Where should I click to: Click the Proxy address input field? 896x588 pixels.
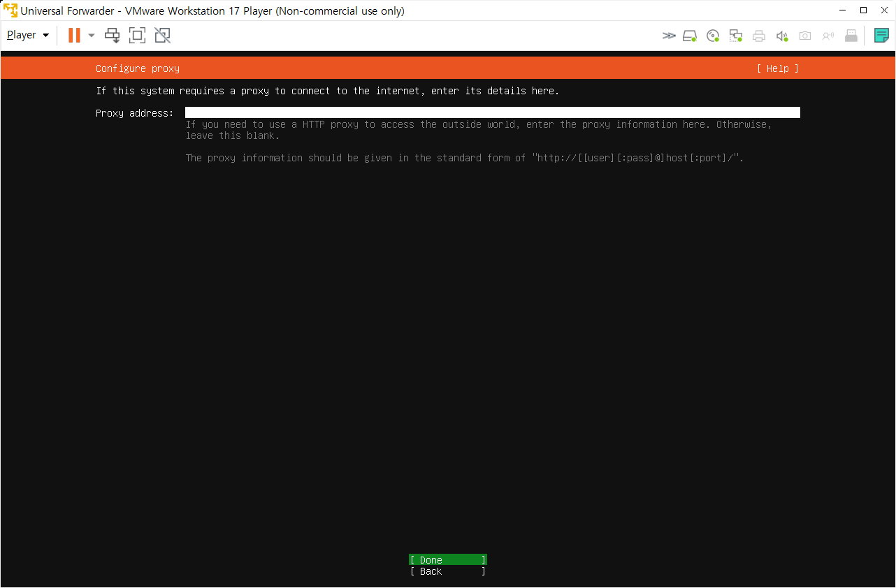click(493, 112)
